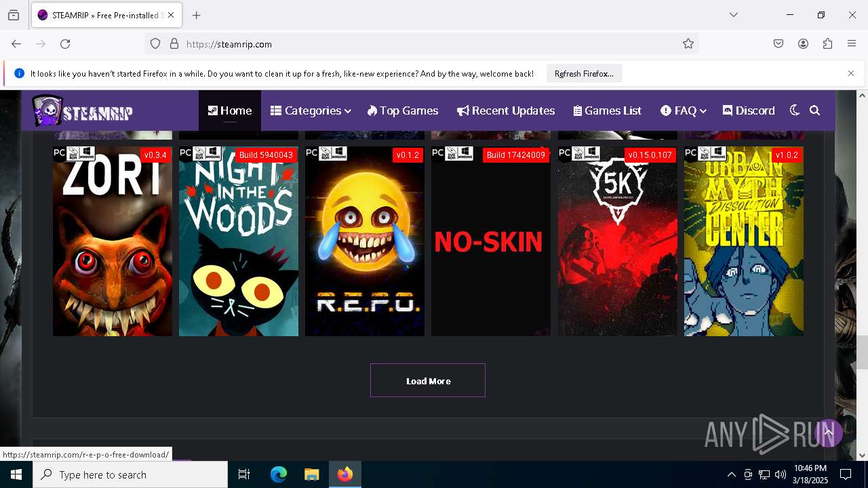
Task: Open Urban Myth Dissolution Center card
Action: pyautogui.click(x=744, y=241)
